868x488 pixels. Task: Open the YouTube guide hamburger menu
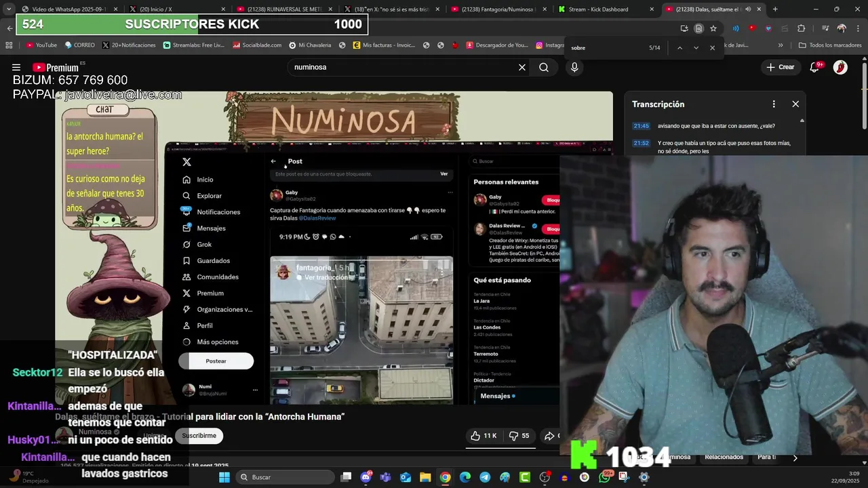click(16, 67)
